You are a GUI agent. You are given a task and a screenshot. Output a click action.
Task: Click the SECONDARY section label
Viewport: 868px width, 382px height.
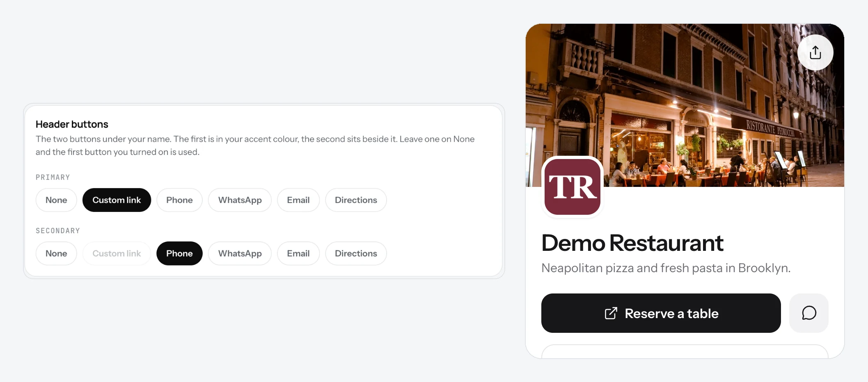click(x=58, y=231)
